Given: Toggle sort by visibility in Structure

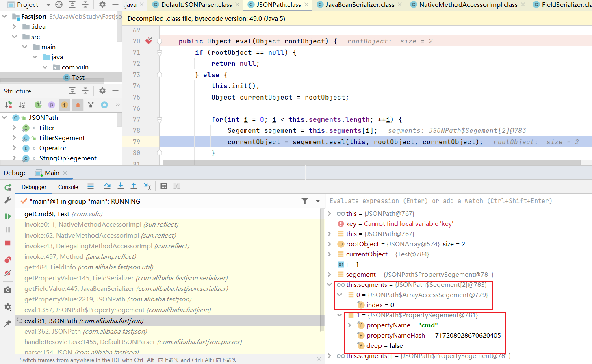Looking at the screenshot, I should coord(9,104).
